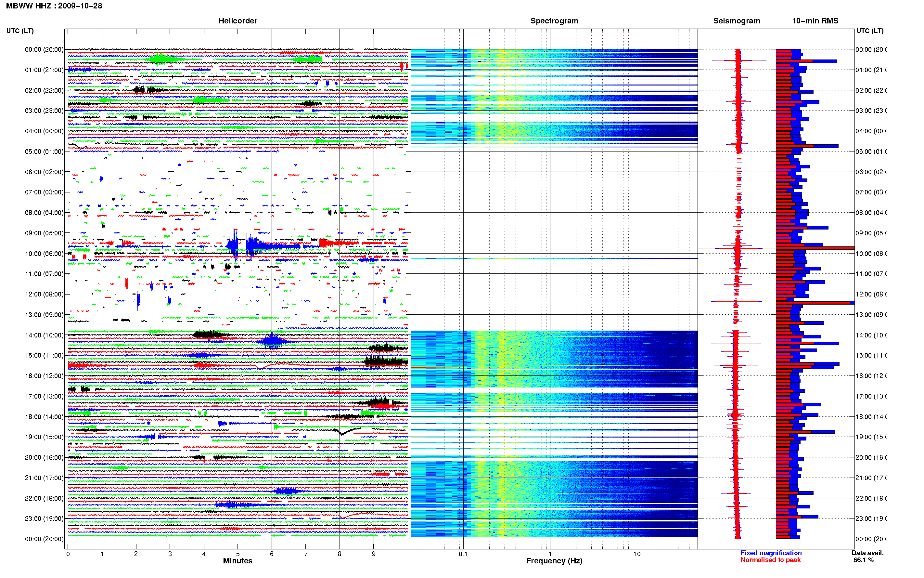Click the left 02:00 (22:00) time label
The width and height of the screenshot is (924, 578).
44,90
